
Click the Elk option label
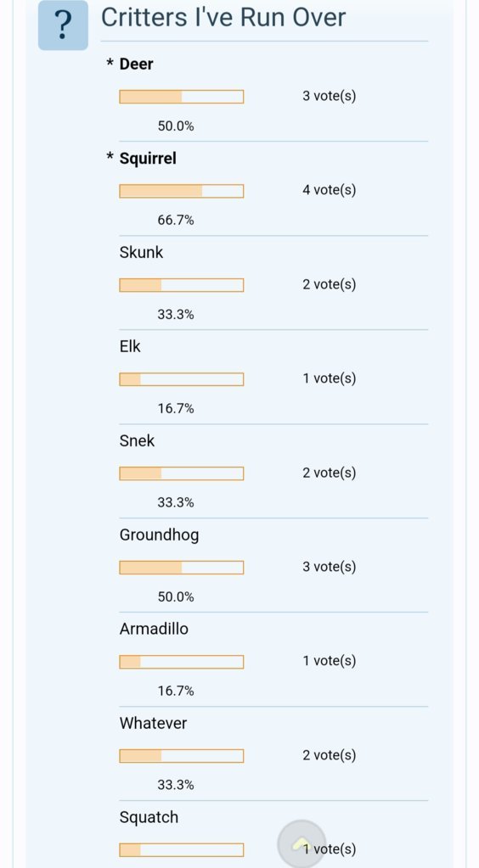pos(130,346)
